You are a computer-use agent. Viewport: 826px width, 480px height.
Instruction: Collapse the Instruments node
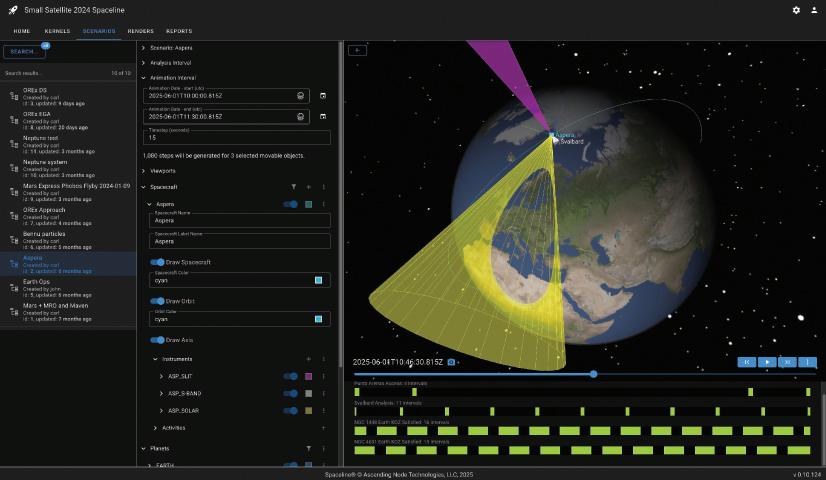click(x=155, y=359)
